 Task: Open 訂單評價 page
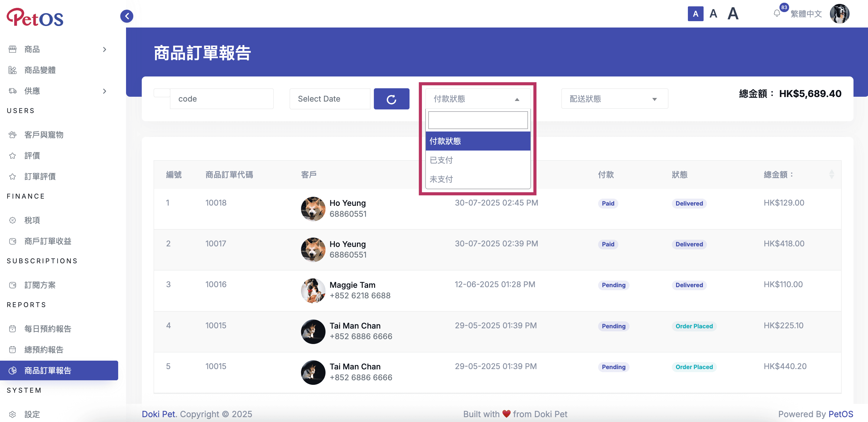40,177
